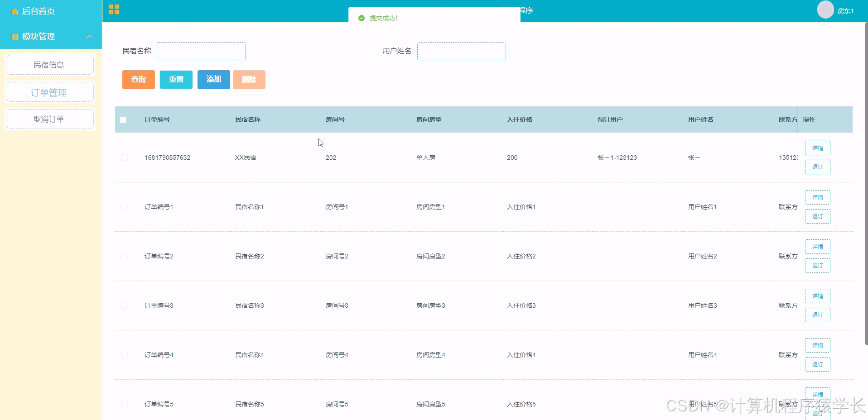Viewport: 868px width, 420px height.
Task: Click the grid icon next to 模块管理
Action: click(14, 37)
